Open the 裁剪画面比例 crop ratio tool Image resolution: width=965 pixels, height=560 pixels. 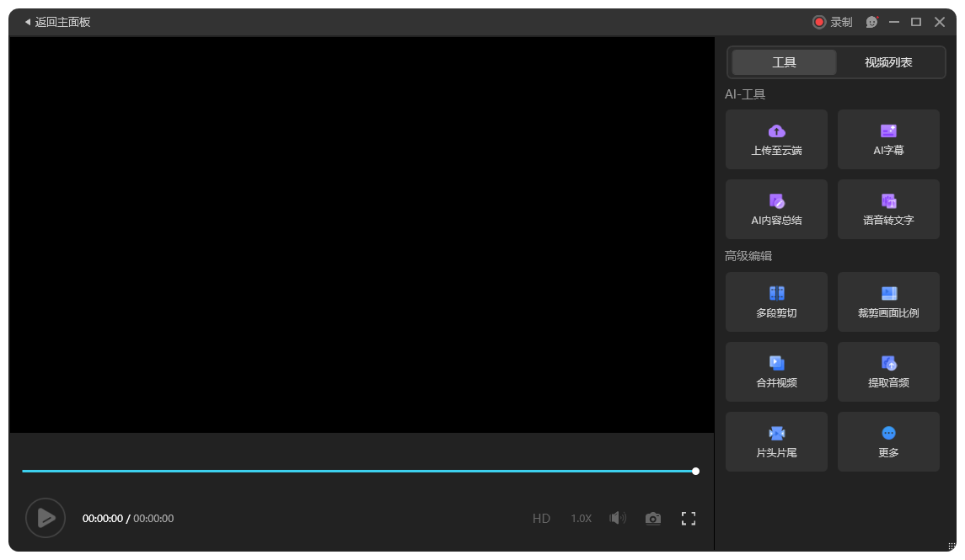point(888,302)
